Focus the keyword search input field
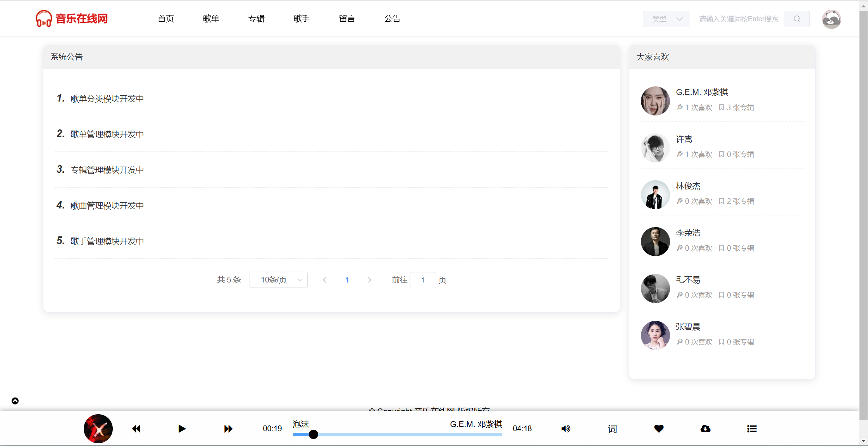The height and width of the screenshot is (446, 868). click(x=737, y=19)
